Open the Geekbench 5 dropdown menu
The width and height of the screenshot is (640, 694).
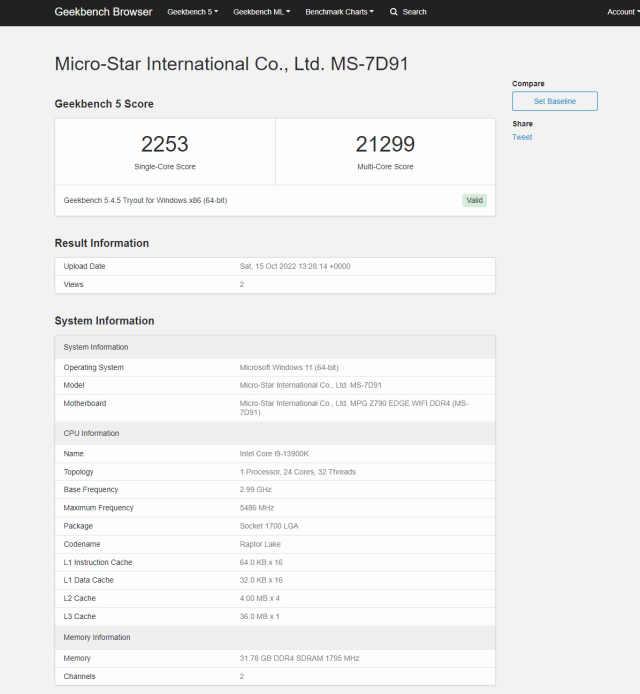tap(193, 12)
